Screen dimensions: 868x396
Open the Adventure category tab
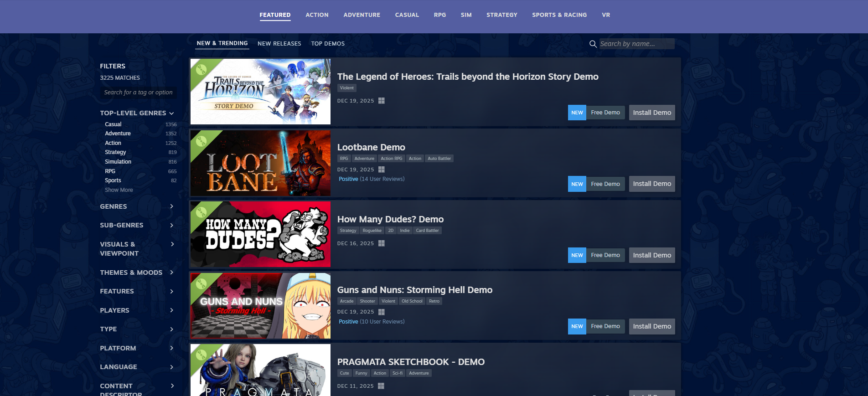point(362,15)
